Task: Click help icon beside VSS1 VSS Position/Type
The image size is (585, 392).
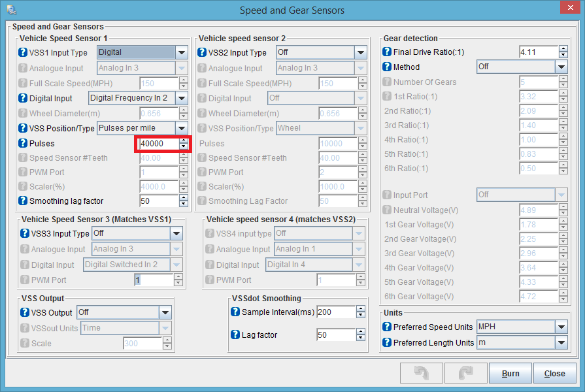Action: click(x=23, y=128)
